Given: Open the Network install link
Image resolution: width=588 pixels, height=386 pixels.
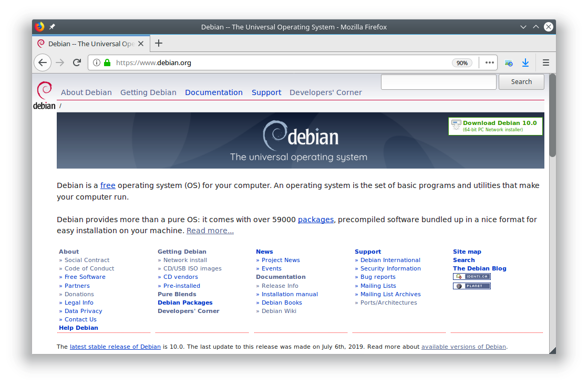Looking at the screenshot, I should [x=185, y=260].
